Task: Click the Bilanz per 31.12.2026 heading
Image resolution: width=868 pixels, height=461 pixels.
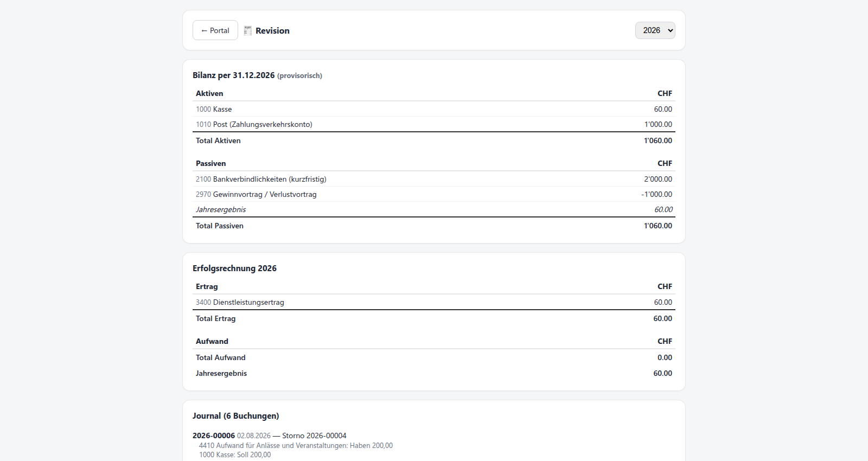Action: [234, 75]
